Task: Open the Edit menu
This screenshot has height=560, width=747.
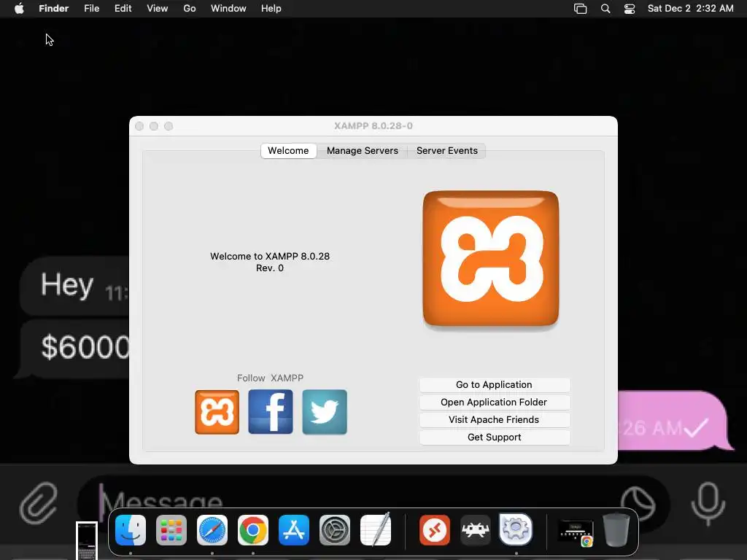Action: [x=123, y=9]
